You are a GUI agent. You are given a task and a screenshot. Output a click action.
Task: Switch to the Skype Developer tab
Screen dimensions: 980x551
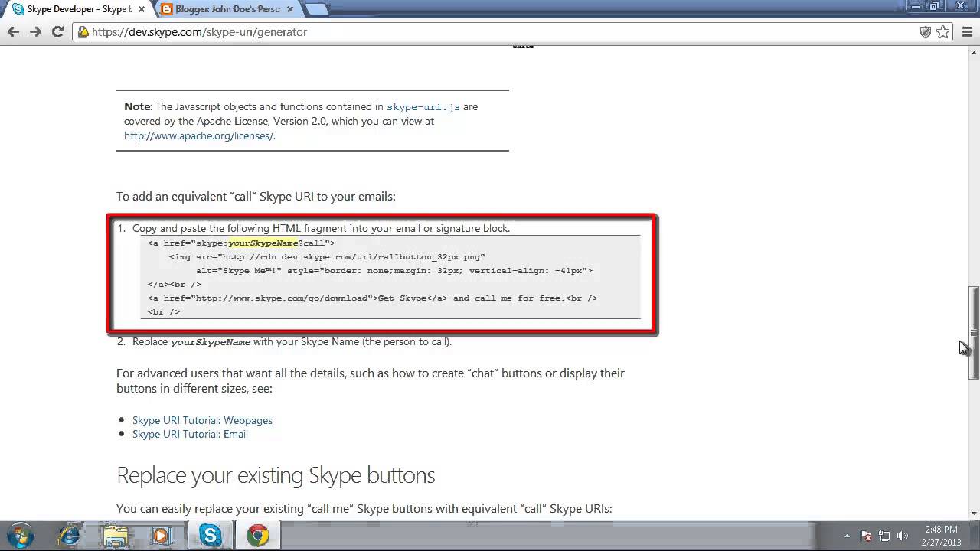(x=78, y=9)
